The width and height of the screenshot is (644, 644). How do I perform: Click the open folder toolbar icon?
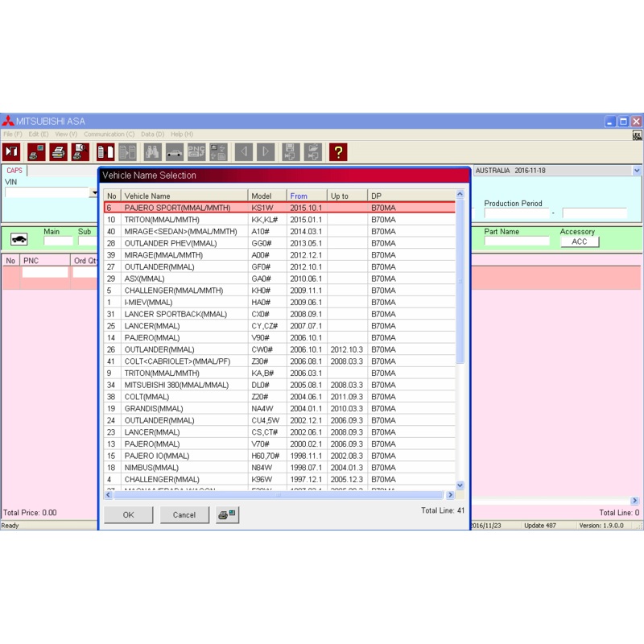pos(313,152)
